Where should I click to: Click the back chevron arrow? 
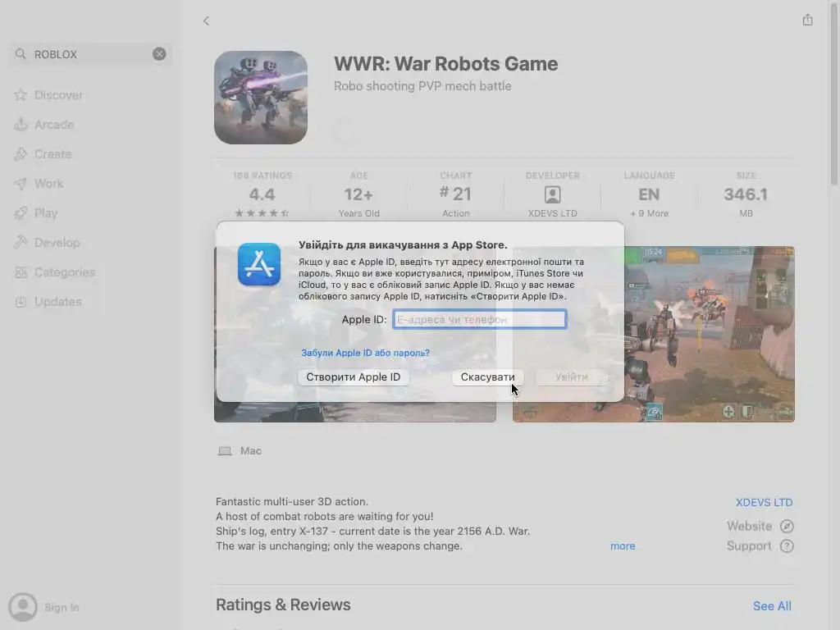tap(206, 21)
